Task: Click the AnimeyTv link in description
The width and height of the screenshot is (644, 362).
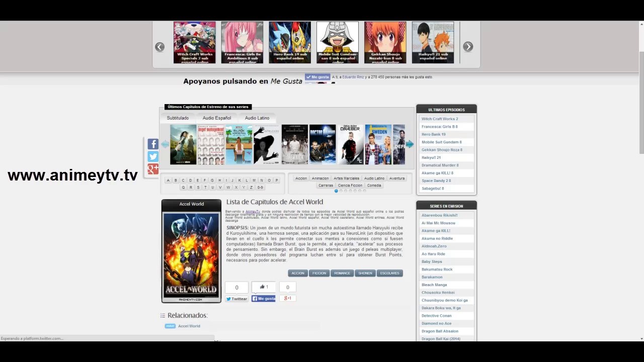Action: [x=253, y=212]
